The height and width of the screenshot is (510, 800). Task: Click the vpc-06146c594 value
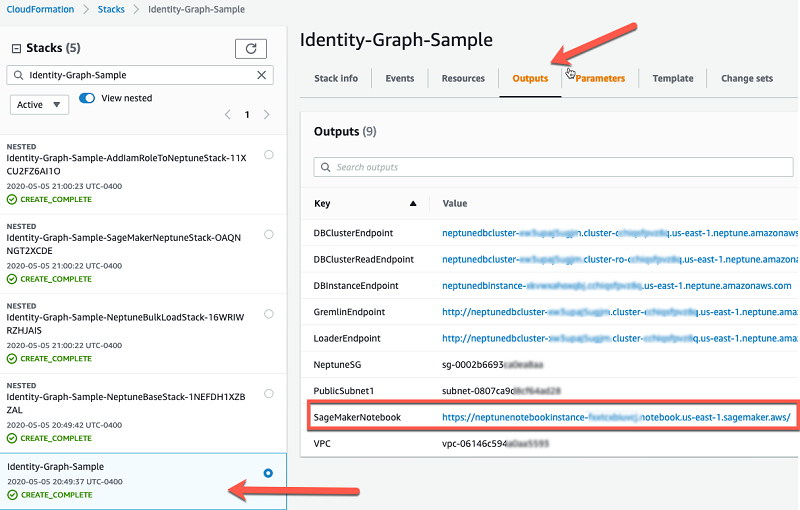495,444
